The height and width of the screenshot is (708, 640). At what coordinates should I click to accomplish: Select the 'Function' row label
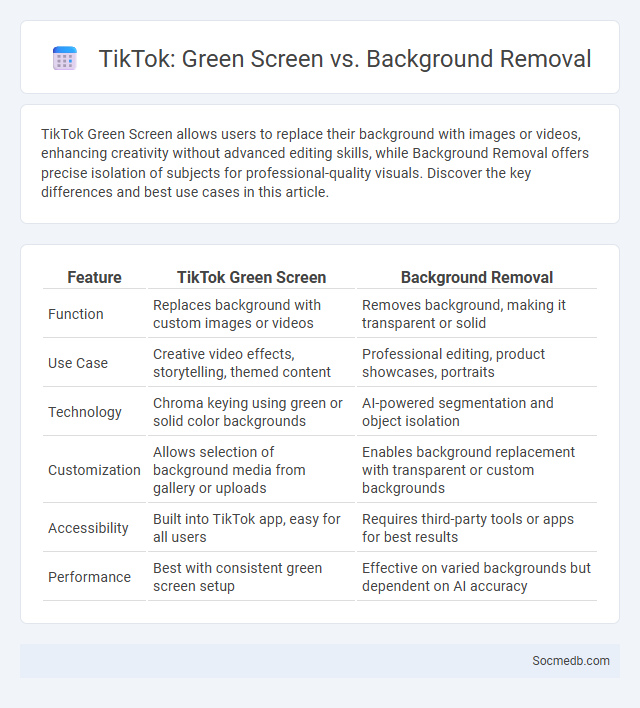pyautogui.click(x=76, y=314)
